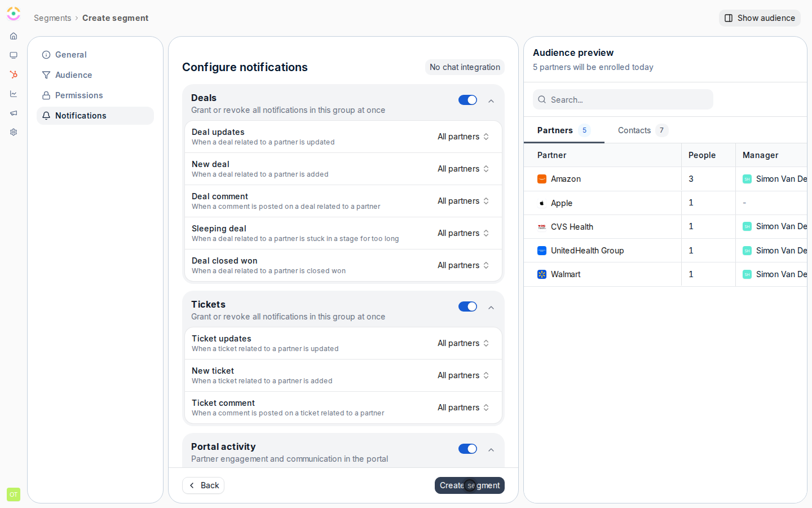Click the funnel icon next to Audience
The image size is (812, 508).
[46, 75]
